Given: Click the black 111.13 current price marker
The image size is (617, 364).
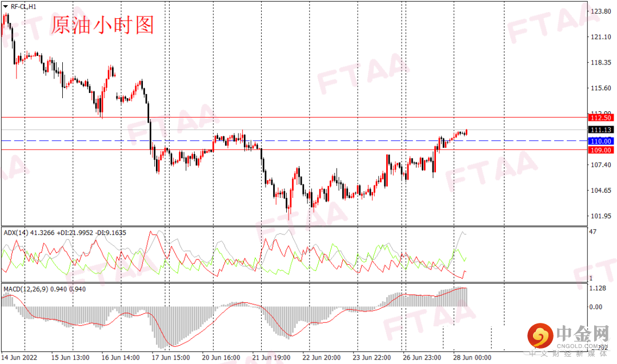Looking at the screenshot, I should (x=600, y=130).
